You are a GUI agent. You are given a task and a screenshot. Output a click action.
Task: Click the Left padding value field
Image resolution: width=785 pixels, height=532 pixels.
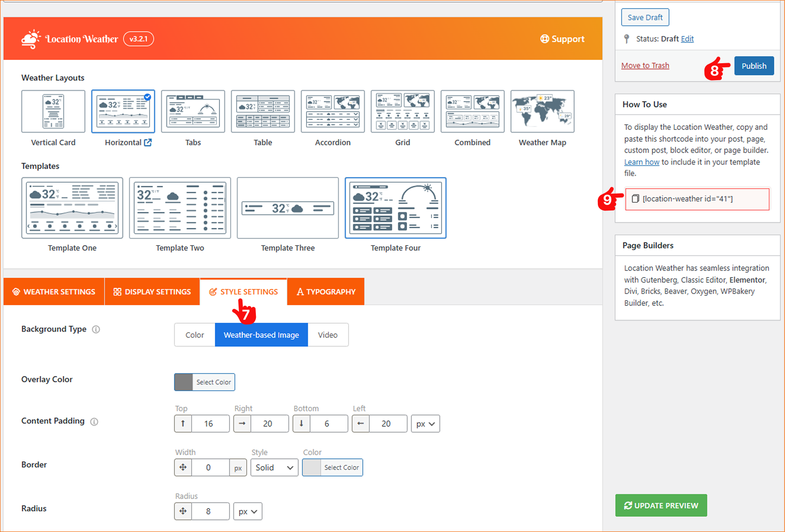point(388,423)
